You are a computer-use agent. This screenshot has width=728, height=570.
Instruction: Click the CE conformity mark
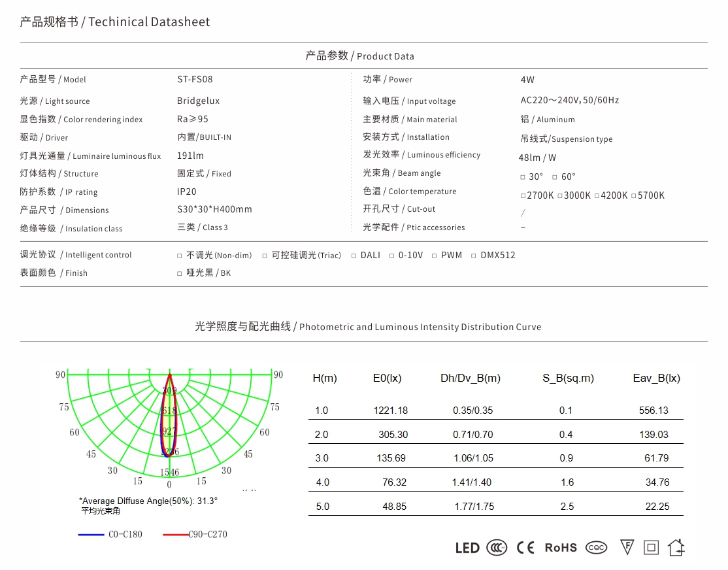tap(525, 548)
